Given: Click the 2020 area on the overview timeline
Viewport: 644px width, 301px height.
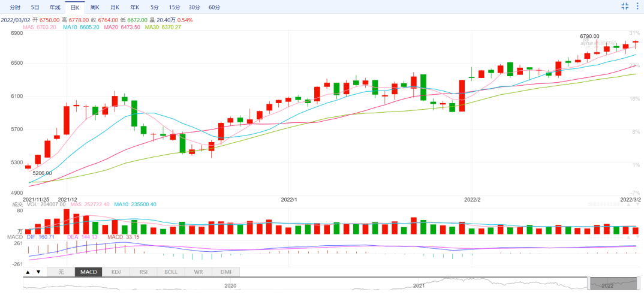Looking at the screenshot, I should coord(230,285).
